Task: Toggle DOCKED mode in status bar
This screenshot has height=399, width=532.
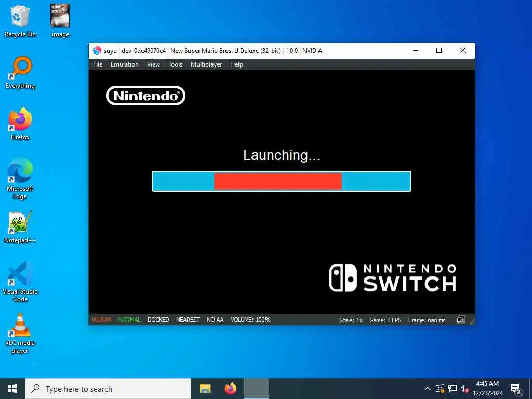Action: (x=158, y=320)
